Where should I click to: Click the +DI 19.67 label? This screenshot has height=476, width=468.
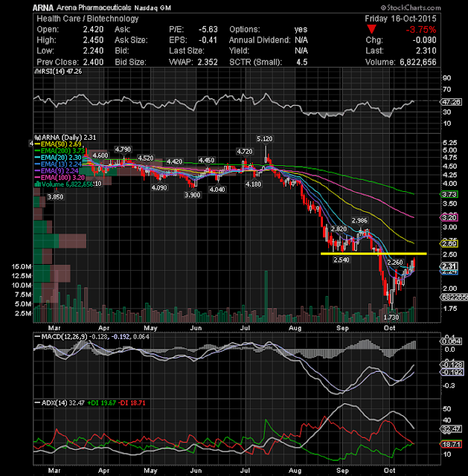coord(101,403)
